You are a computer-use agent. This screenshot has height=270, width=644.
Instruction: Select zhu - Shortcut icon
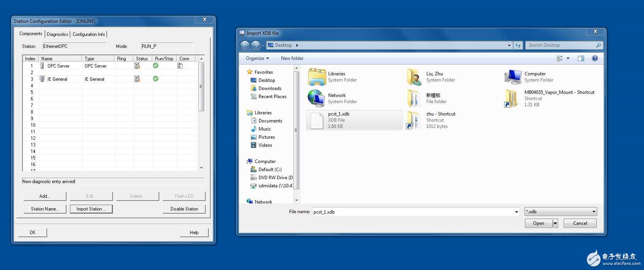pyautogui.click(x=414, y=120)
